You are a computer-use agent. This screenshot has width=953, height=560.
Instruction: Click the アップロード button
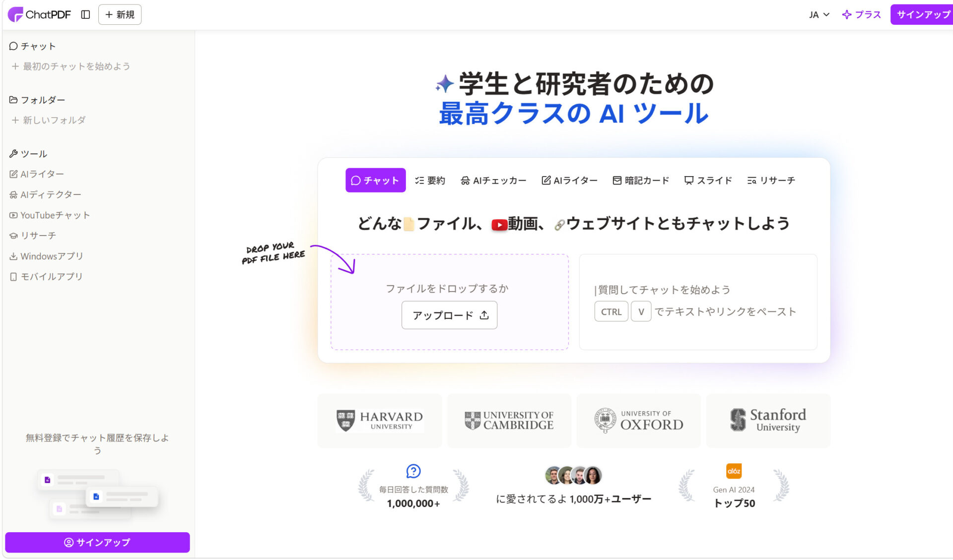449,315
